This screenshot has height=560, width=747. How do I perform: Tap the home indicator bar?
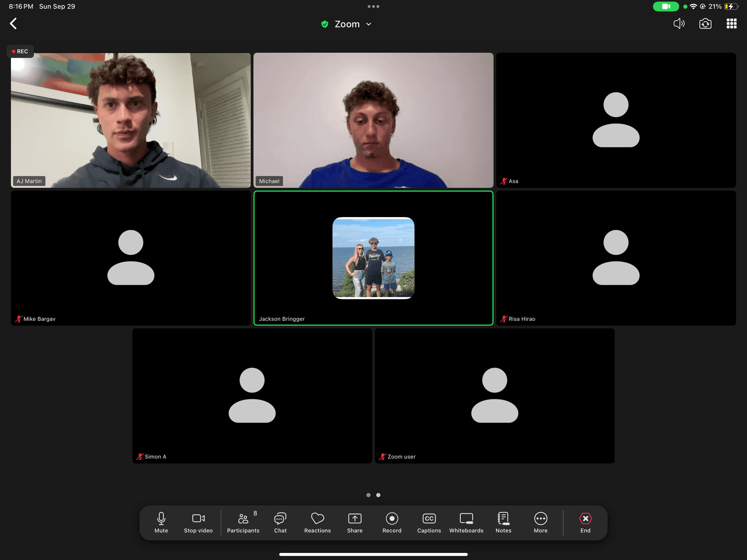(373, 555)
